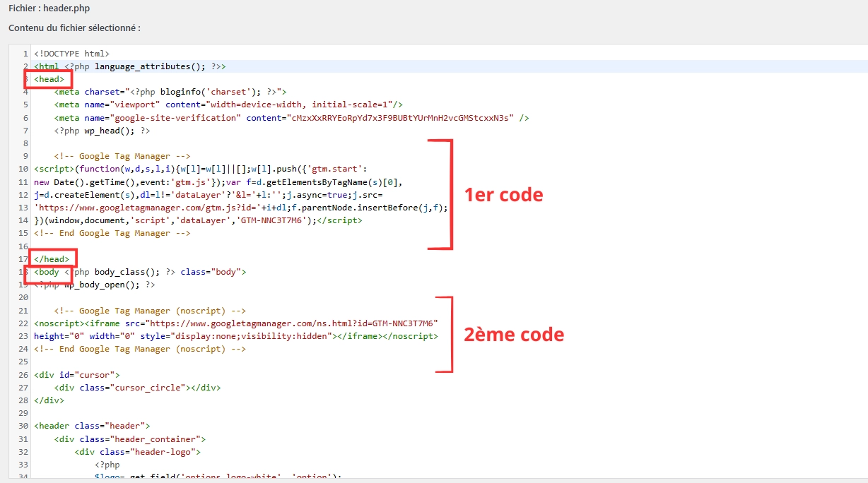Click the '2ème code' annotation label
This screenshot has height=483, width=868.
(x=514, y=334)
